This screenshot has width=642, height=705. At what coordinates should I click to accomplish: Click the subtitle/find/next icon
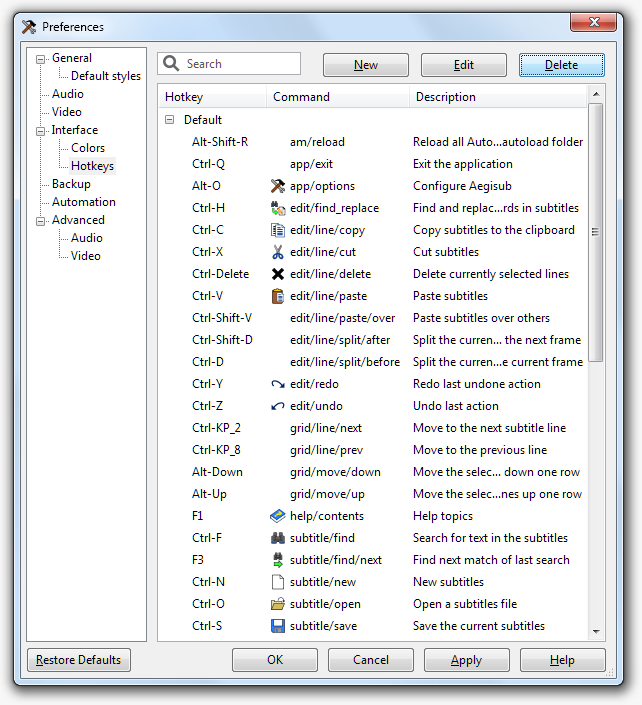[278, 560]
